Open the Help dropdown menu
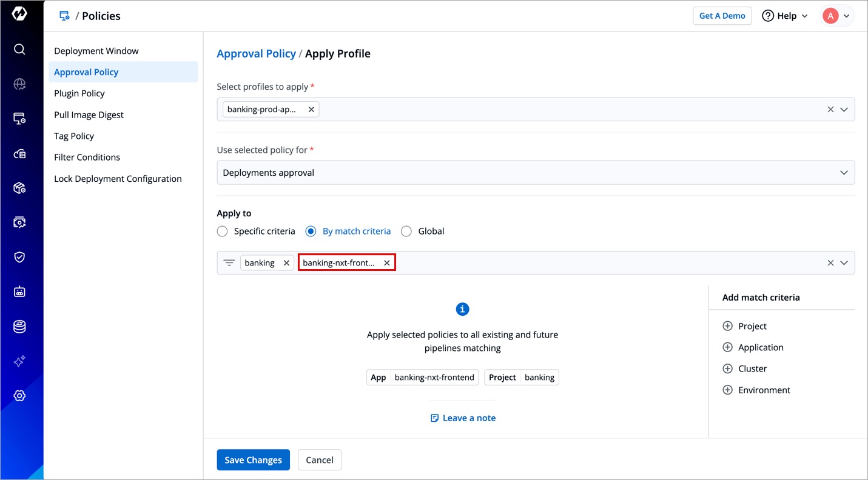868x480 pixels. [x=785, y=16]
